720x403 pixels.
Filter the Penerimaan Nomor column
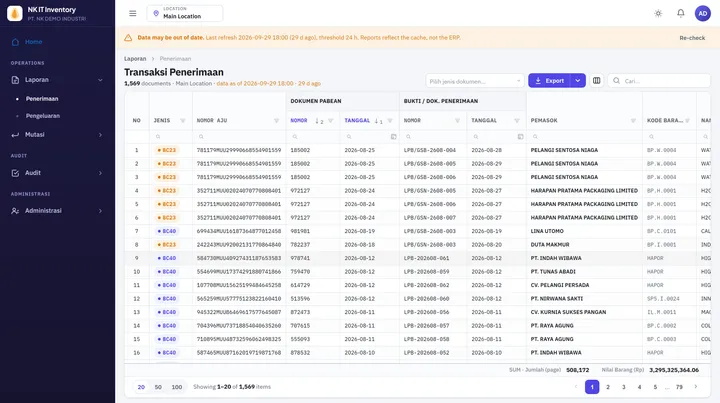click(x=457, y=121)
